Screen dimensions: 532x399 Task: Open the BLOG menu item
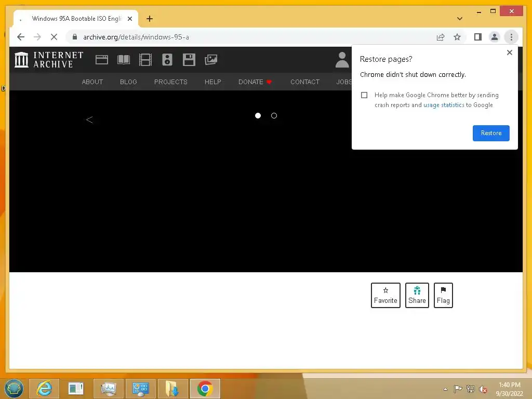[128, 82]
